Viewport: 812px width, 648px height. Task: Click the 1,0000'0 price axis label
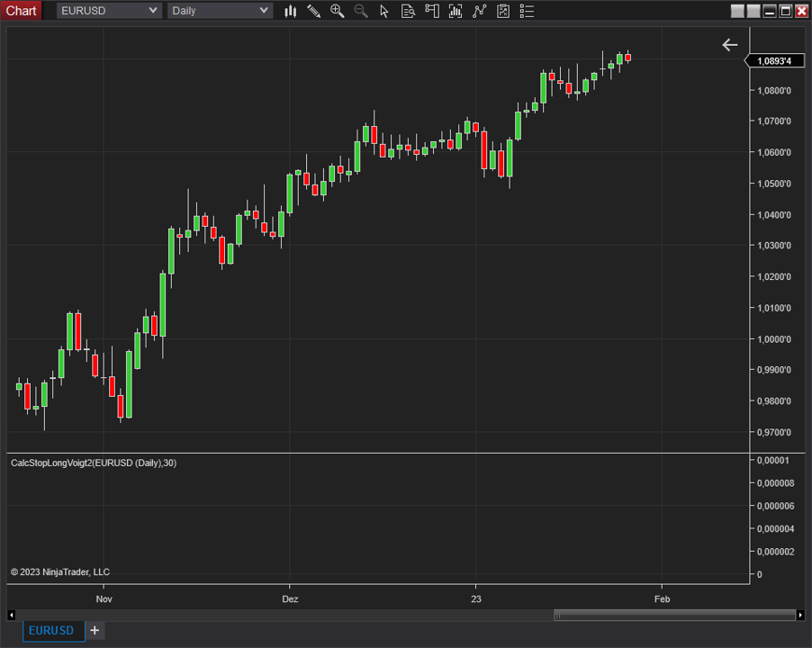(774, 339)
